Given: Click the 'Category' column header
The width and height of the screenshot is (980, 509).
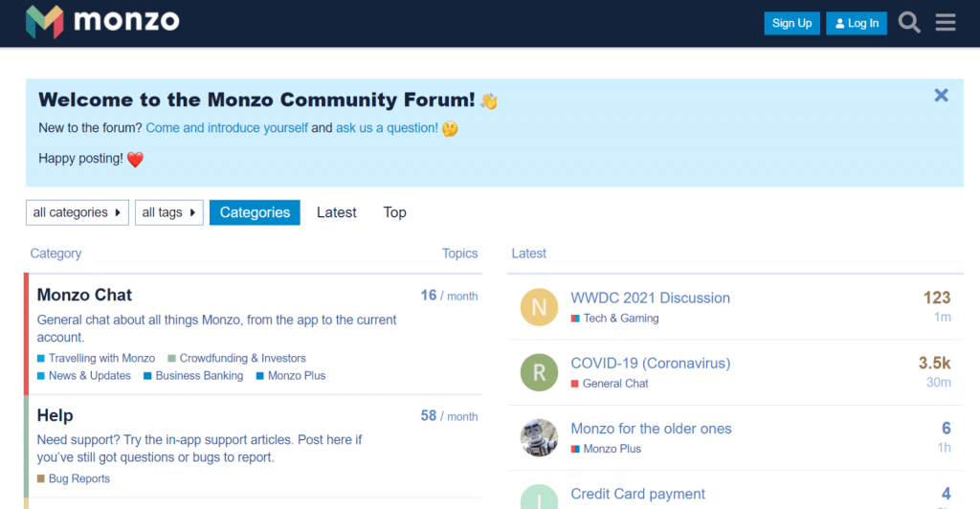Looking at the screenshot, I should point(56,254).
